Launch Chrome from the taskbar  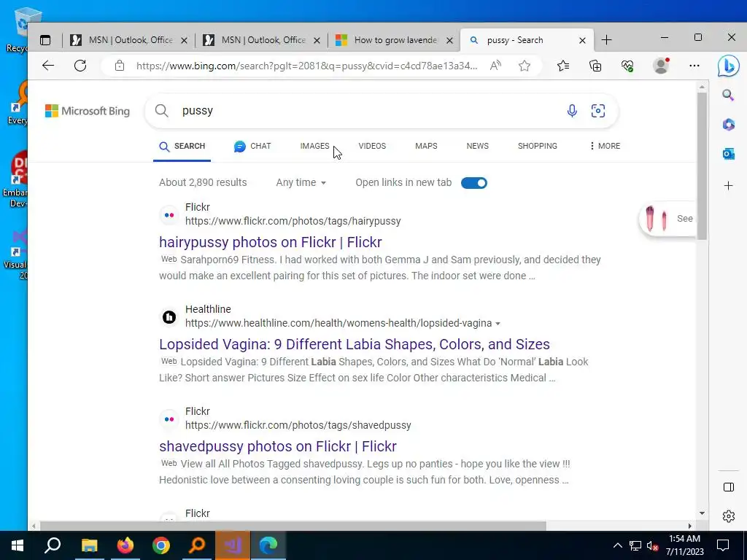click(x=161, y=545)
